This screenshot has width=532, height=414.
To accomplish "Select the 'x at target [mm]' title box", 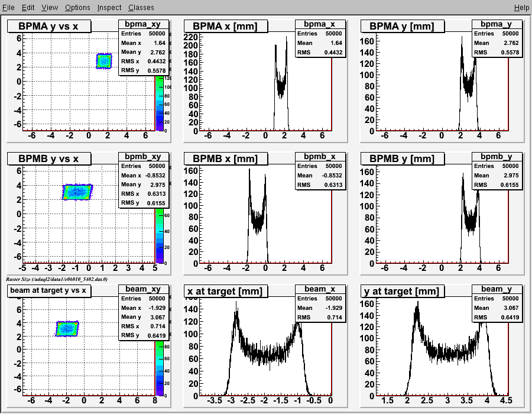I will tap(226, 291).
